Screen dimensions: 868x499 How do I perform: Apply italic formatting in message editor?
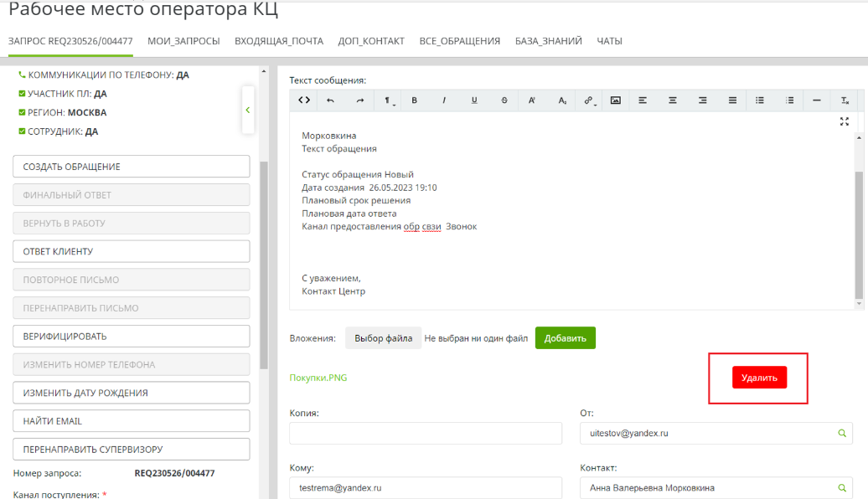pos(444,100)
